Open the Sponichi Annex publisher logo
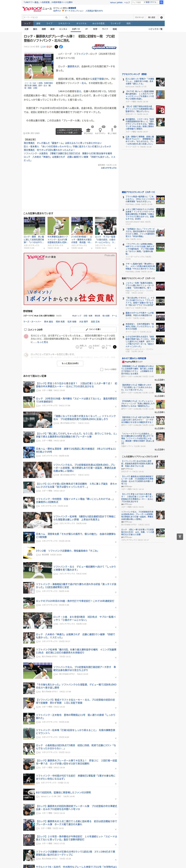This screenshot has height=868, width=186. point(104,47)
